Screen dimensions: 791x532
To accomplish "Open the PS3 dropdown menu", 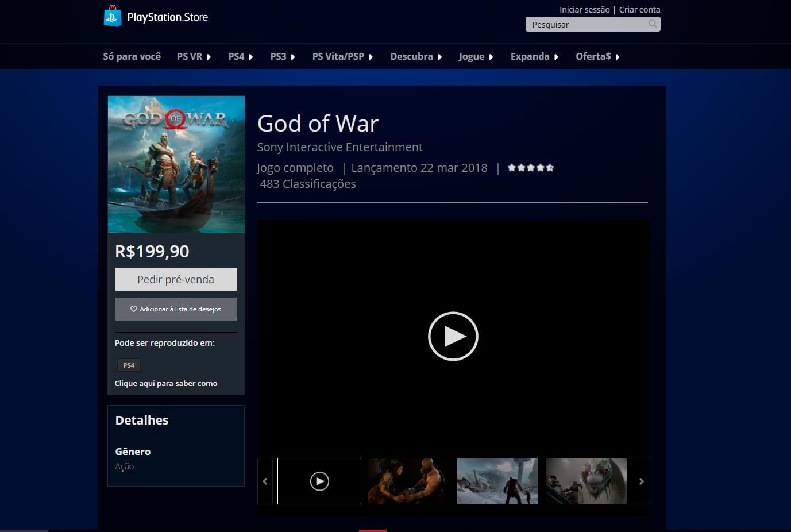I will (283, 56).
